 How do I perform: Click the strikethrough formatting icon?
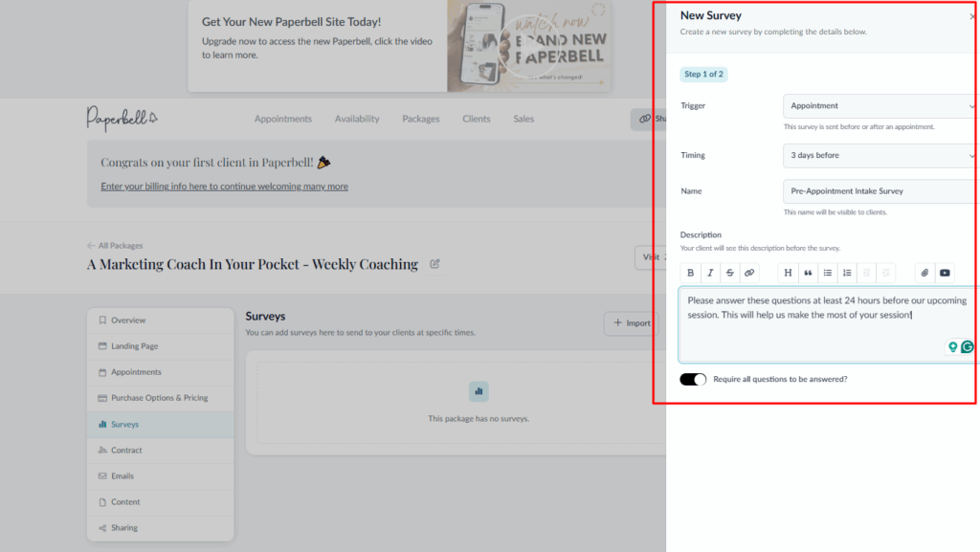pos(730,273)
